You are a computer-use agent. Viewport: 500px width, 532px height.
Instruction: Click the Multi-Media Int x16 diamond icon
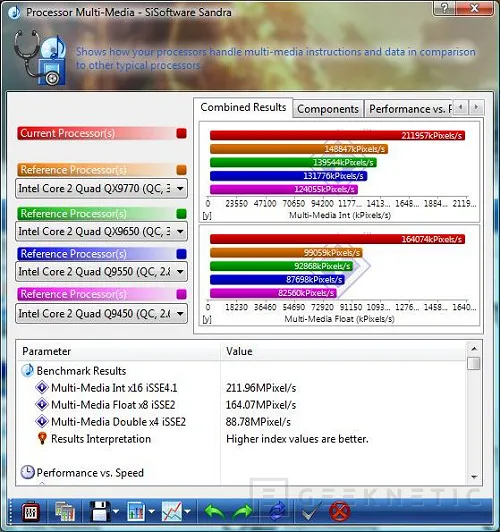42,387
